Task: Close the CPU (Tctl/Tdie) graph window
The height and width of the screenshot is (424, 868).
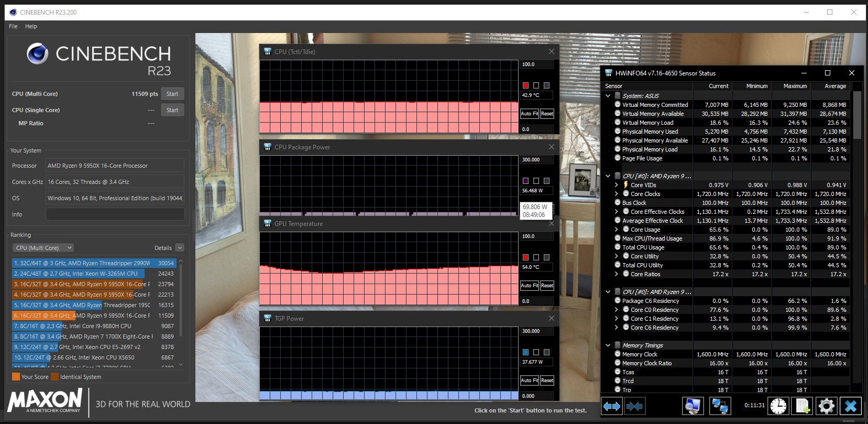Action: click(x=552, y=51)
